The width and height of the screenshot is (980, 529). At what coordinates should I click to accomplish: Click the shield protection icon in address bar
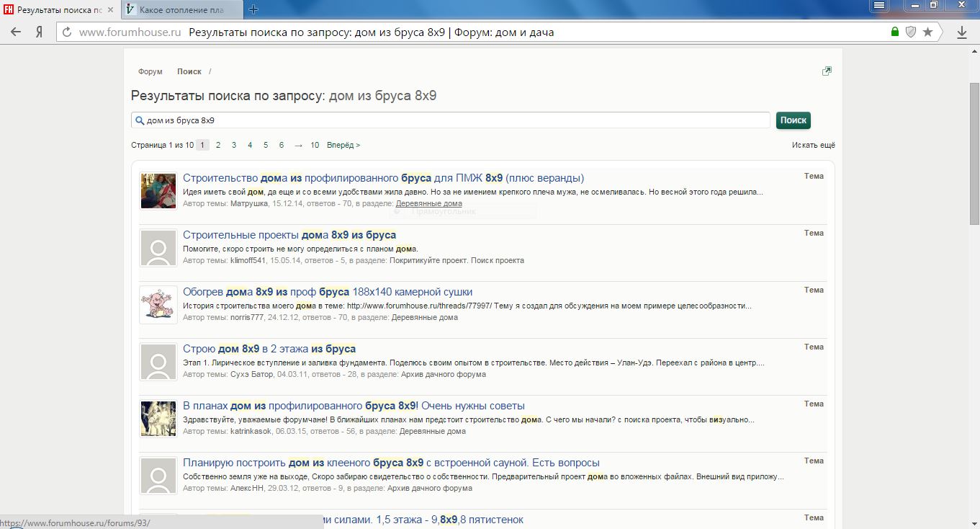(x=911, y=32)
